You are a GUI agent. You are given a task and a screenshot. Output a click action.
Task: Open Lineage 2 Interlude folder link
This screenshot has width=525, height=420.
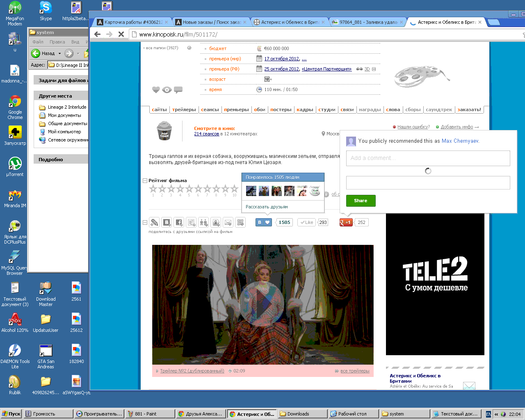pyautogui.click(x=67, y=107)
